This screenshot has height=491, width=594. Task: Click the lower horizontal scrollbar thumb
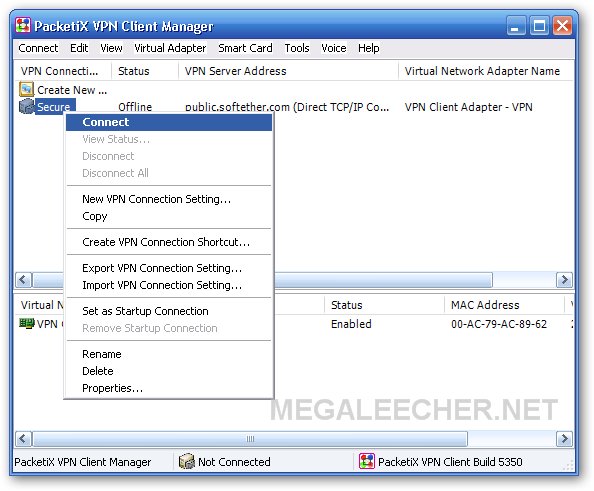[250, 439]
